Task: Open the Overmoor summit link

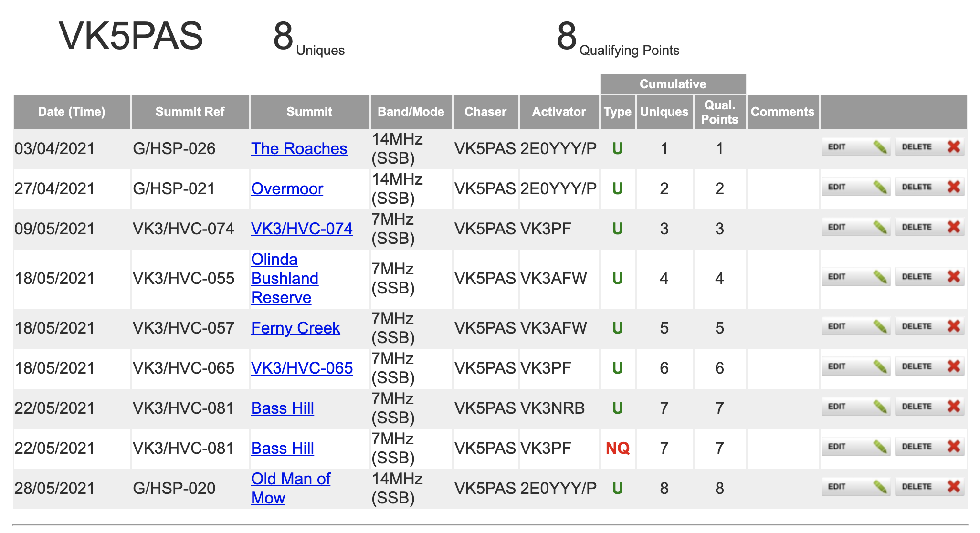Action: [287, 189]
